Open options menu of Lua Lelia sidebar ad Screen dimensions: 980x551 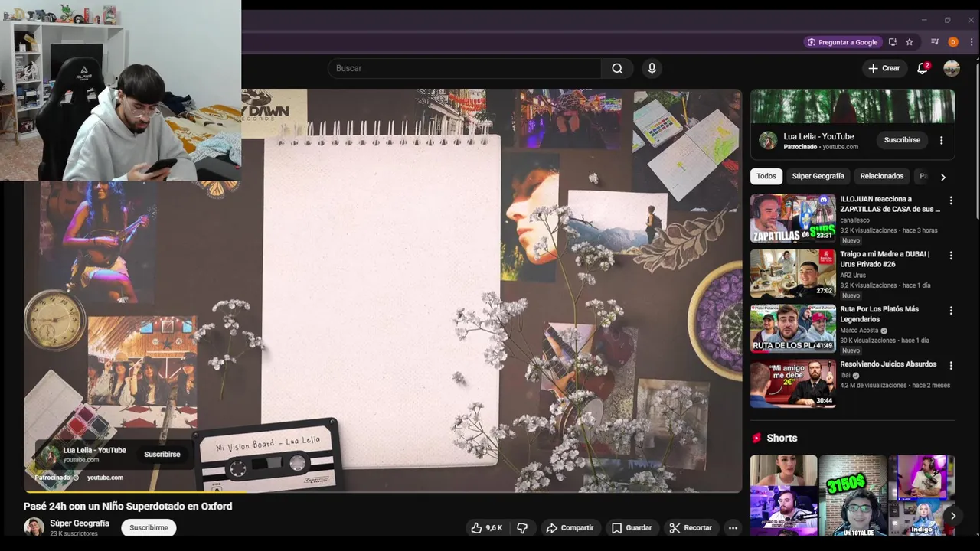click(941, 140)
